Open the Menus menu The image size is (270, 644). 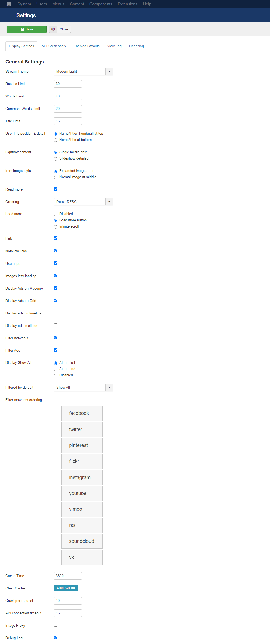(x=58, y=4)
